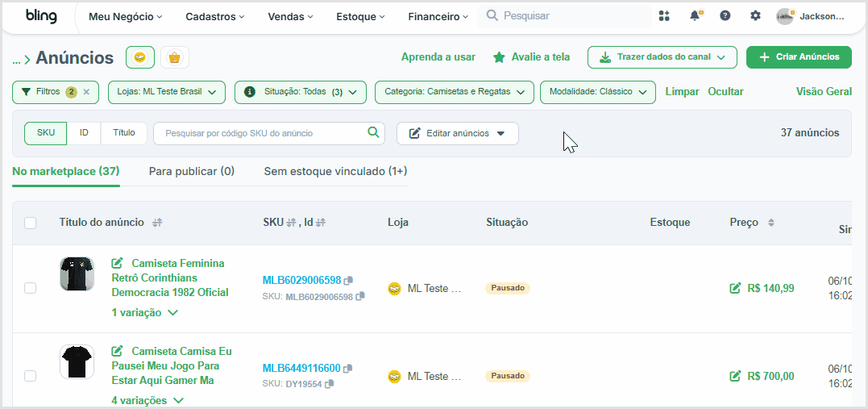Open Vendas menu
The width and height of the screenshot is (868, 409).
(291, 17)
